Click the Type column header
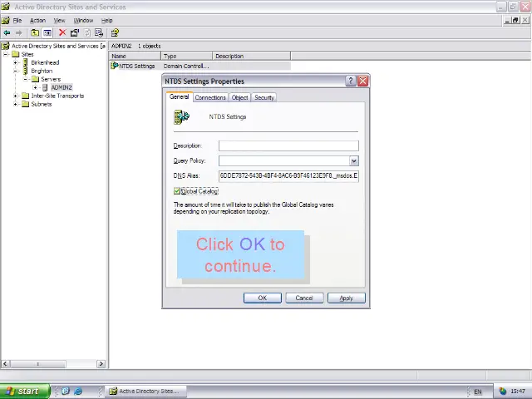The width and height of the screenshot is (532, 399). 186,56
